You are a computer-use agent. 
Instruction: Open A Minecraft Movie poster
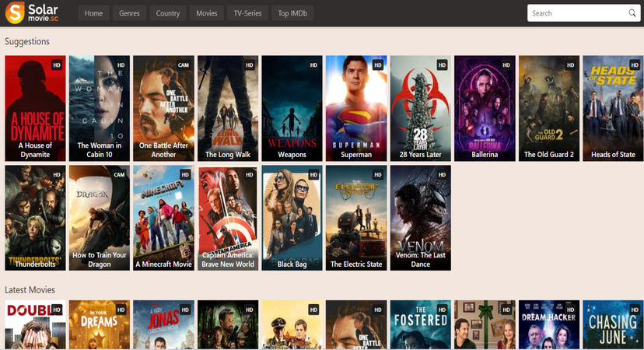(x=163, y=218)
